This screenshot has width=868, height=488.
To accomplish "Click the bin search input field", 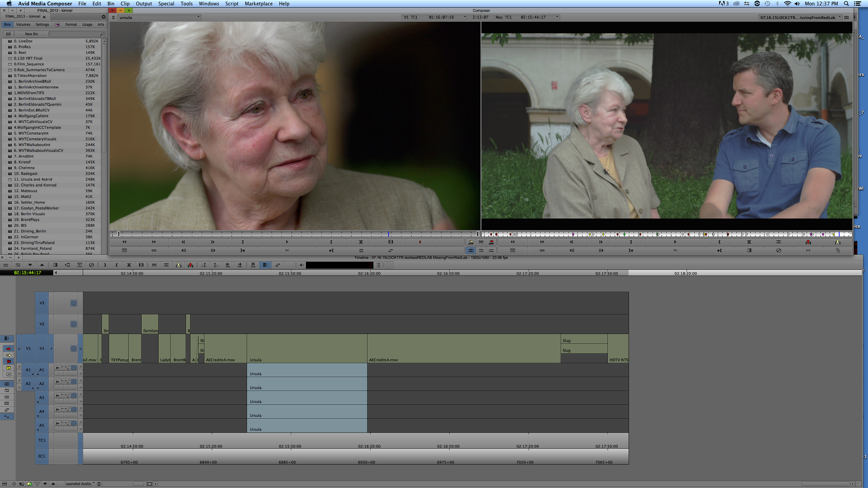I will coord(77,34).
